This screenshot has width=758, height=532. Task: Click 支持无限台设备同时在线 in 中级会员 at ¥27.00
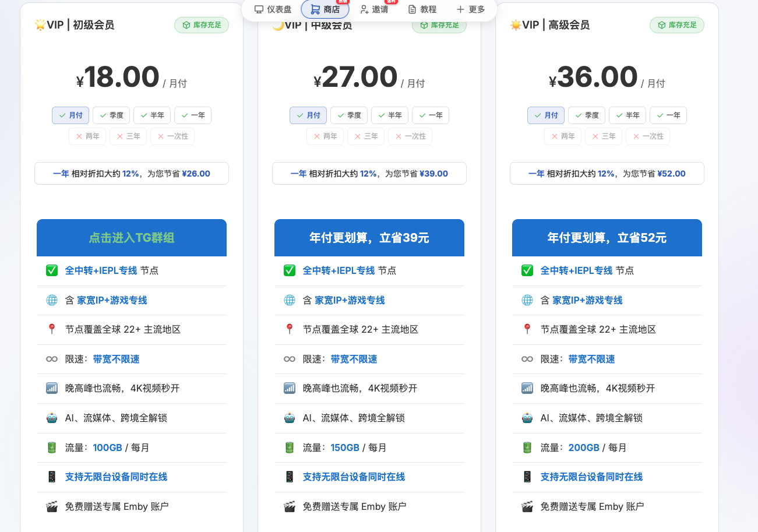pyautogui.click(x=354, y=477)
